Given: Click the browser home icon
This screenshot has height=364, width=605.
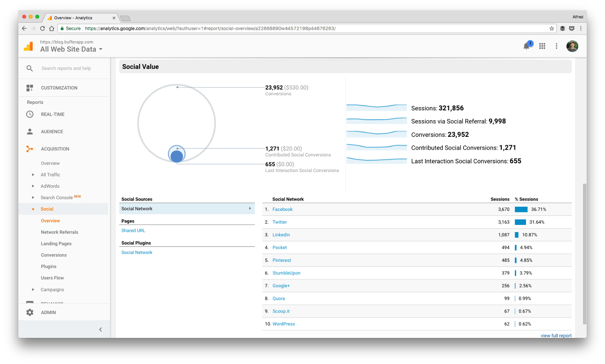Looking at the screenshot, I should (52, 28).
